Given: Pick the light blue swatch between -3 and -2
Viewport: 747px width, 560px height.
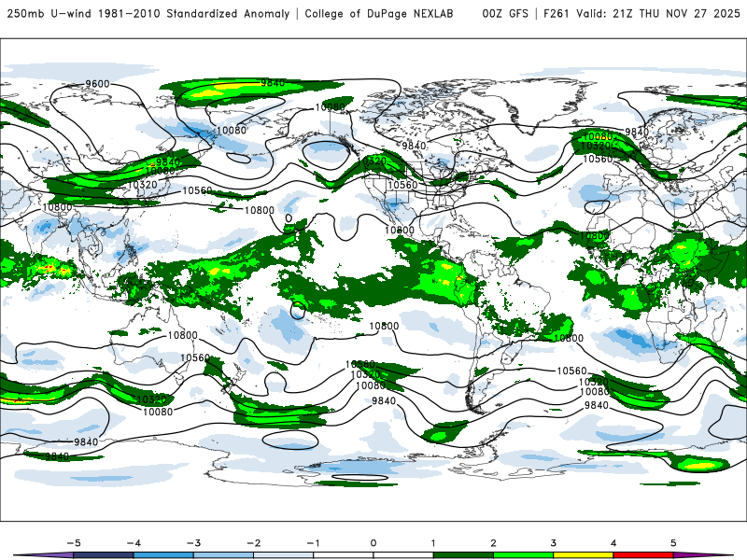Looking at the screenshot, I should 223,555.
